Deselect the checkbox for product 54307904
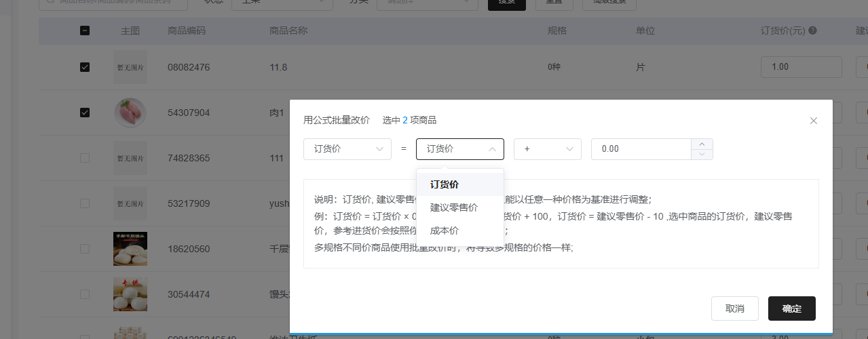868x339 pixels. [85, 113]
